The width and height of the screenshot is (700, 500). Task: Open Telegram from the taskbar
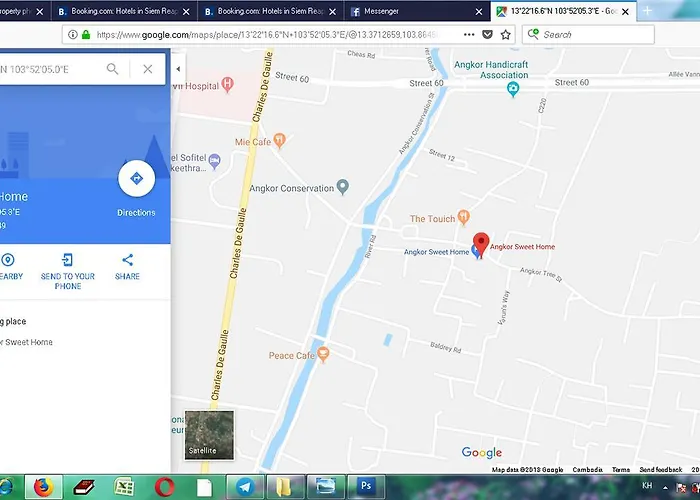click(x=245, y=487)
